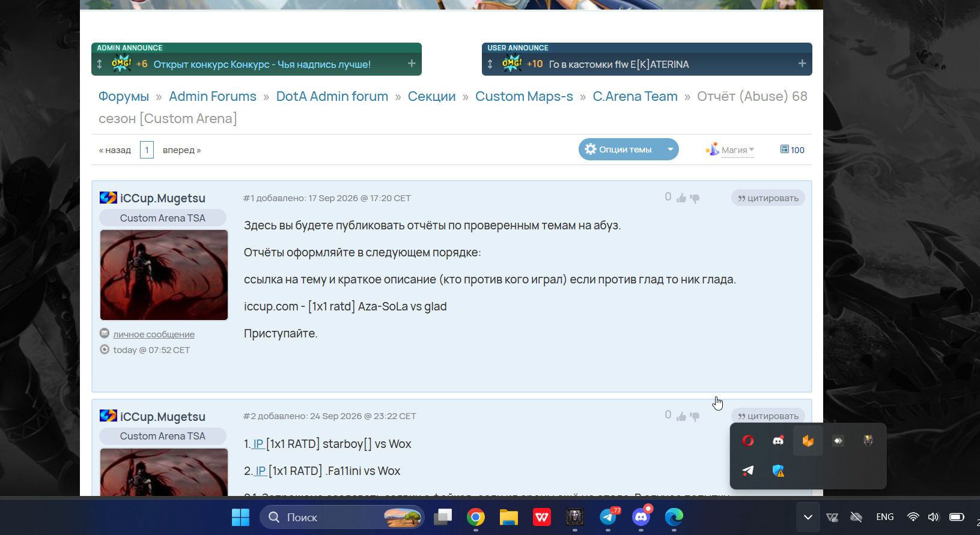Open Discord icon in tray popup

[x=778, y=441]
